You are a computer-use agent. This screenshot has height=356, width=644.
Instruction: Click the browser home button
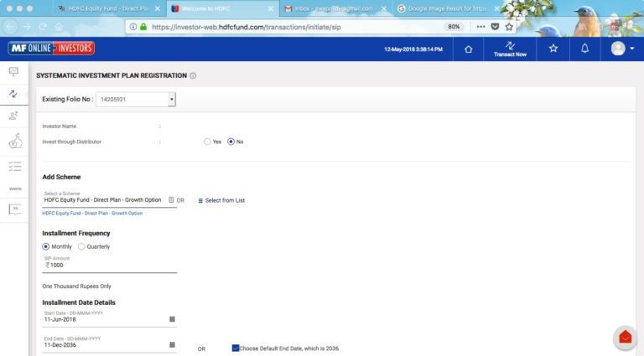[59, 27]
